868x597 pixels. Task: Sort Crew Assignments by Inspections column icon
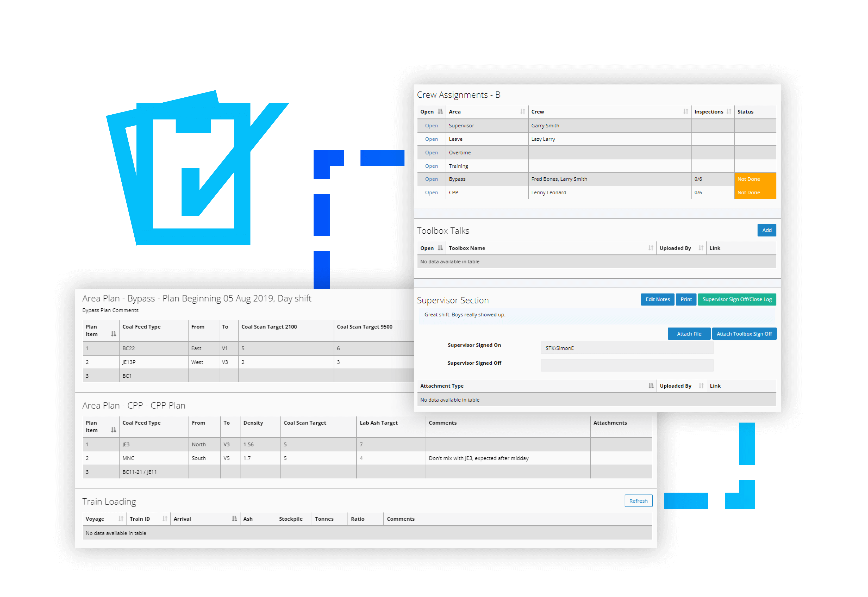click(729, 111)
